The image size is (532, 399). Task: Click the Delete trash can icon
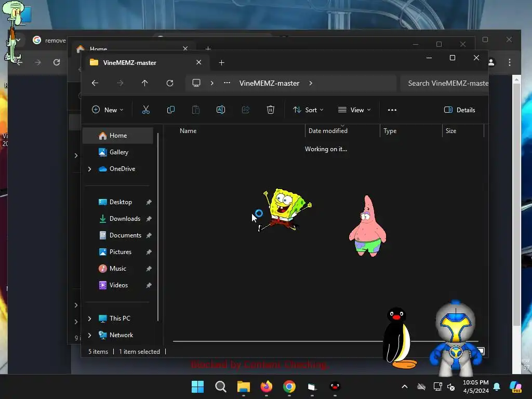(x=270, y=110)
